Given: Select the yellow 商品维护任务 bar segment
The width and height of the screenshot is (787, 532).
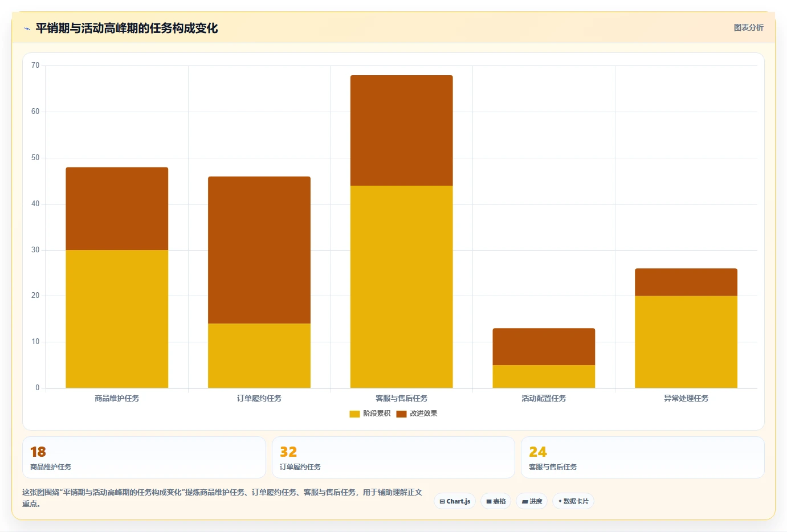Looking at the screenshot, I should pyautogui.click(x=117, y=319).
